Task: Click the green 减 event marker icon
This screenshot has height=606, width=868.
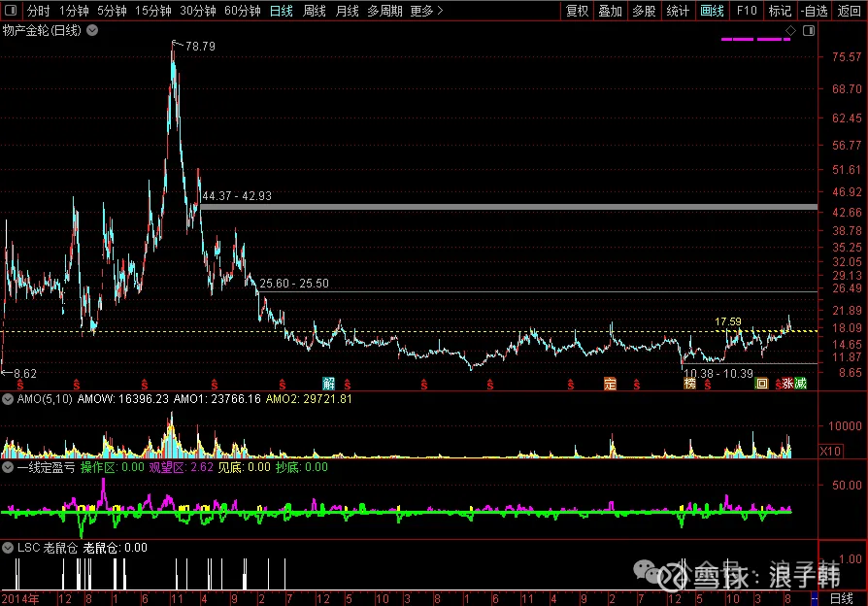Action: 800,384
